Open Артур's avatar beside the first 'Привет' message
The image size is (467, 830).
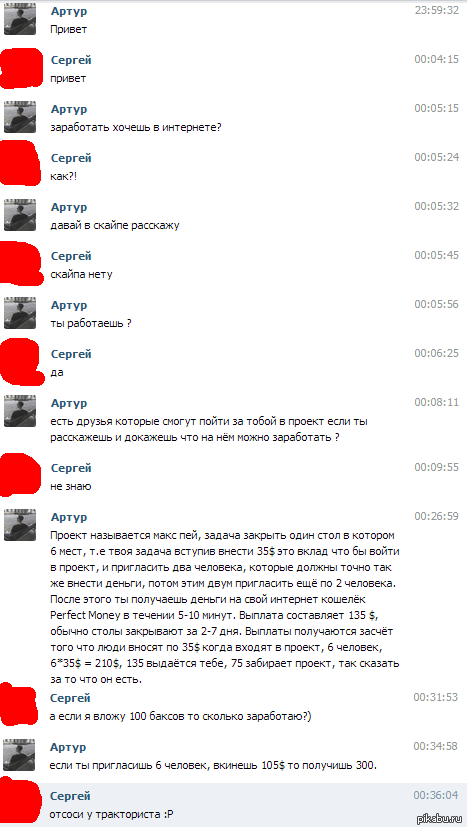pyautogui.click(x=20, y=21)
